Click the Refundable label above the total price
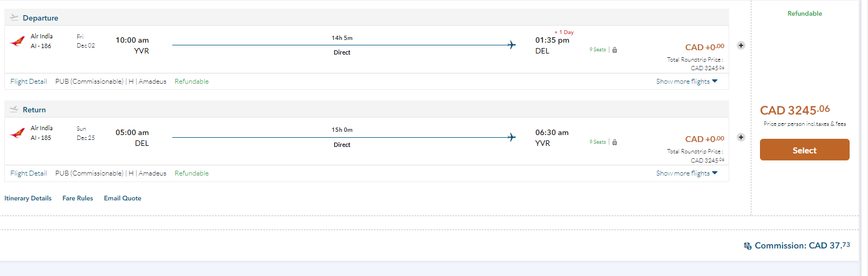 [x=804, y=14]
